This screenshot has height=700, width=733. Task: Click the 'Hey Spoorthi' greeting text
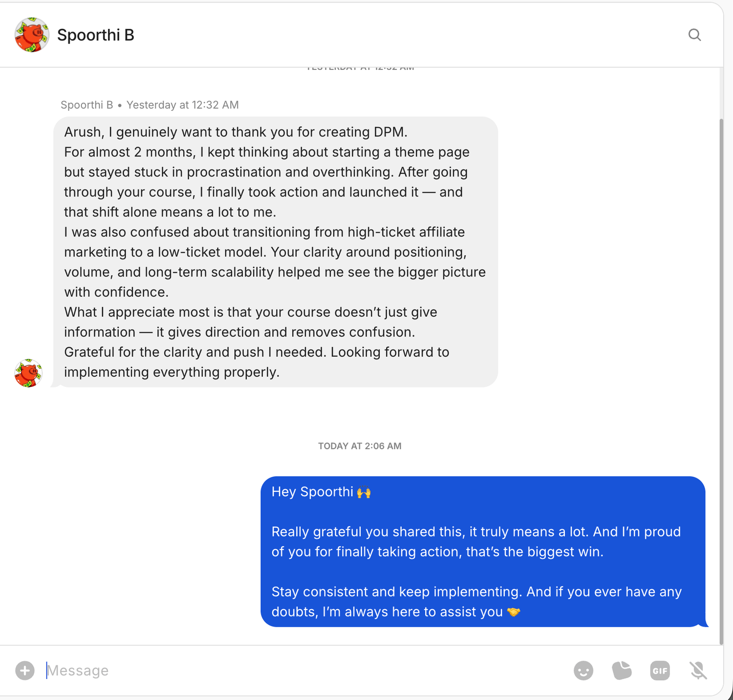point(312,492)
